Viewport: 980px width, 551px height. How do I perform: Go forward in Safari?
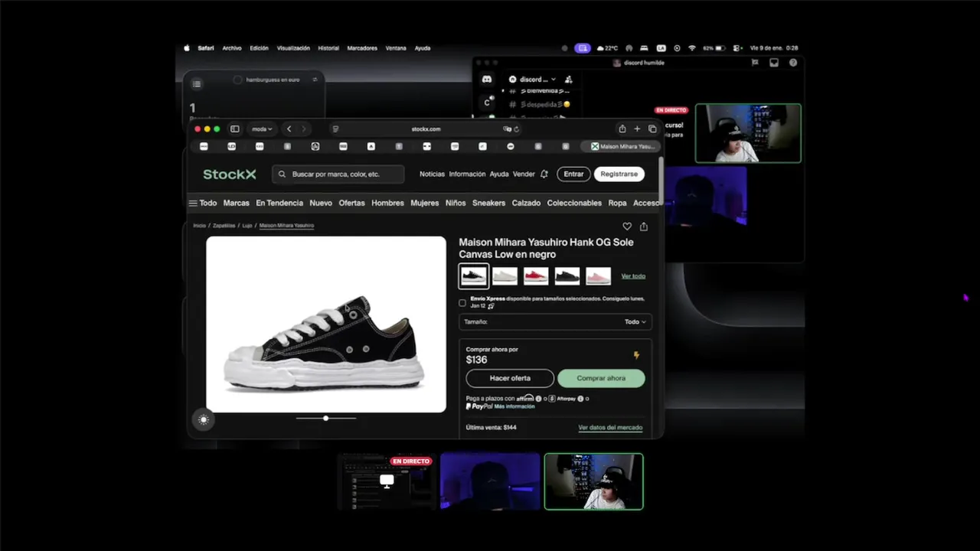click(x=304, y=129)
